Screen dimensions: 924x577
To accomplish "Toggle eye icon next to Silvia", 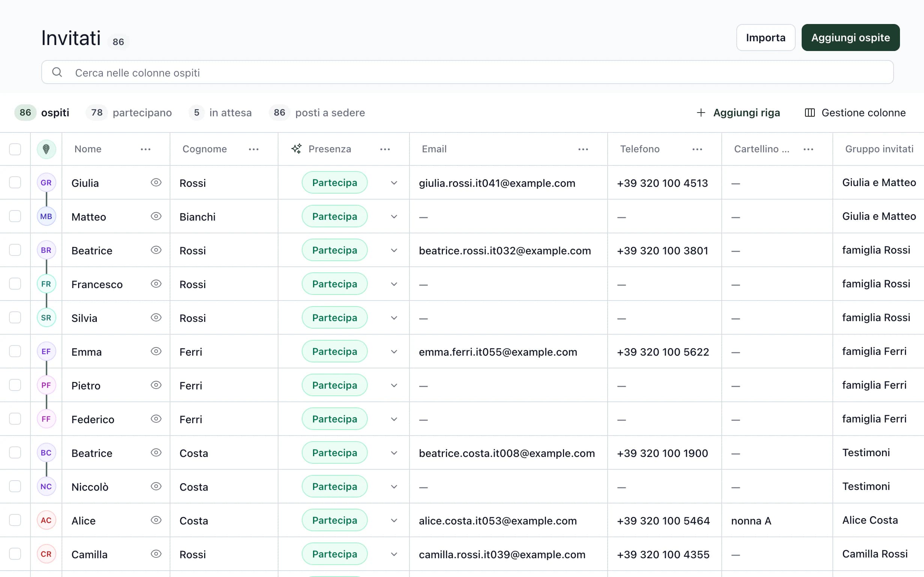I will coord(156,317).
